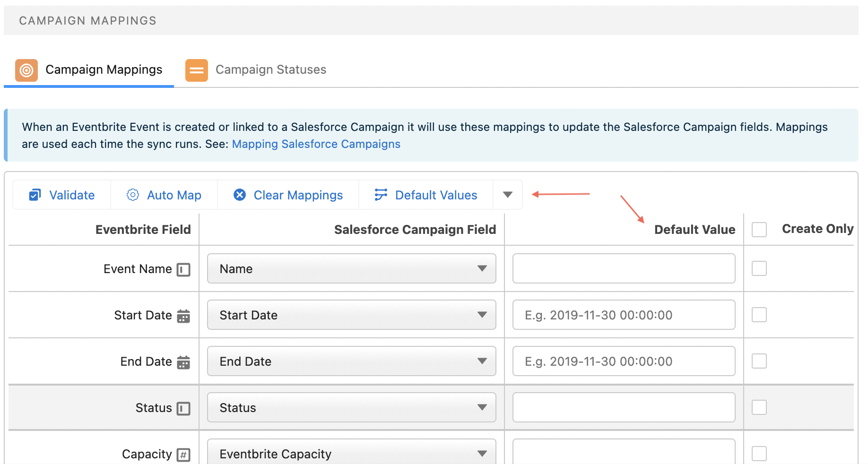This screenshot has height=464, width=868.
Task: Open the toolbar overflow dropdown arrow
Action: [x=508, y=195]
